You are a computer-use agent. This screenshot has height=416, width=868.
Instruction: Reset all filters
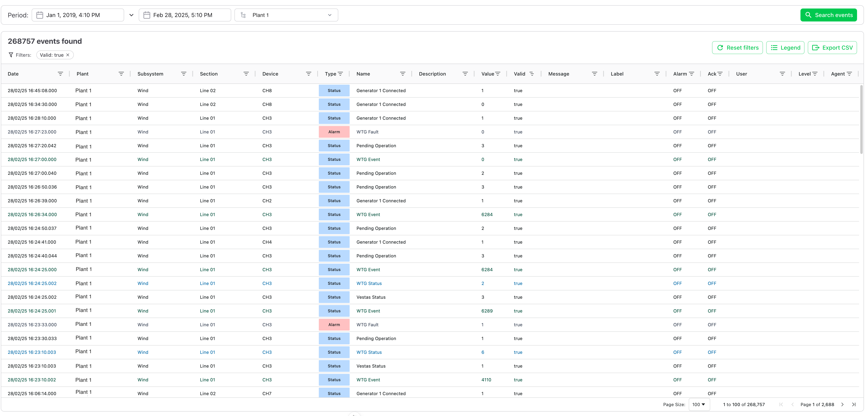point(737,47)
